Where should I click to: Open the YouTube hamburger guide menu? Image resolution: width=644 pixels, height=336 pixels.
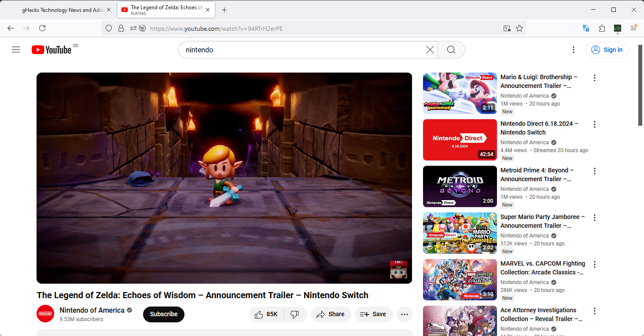pos(16,50)
